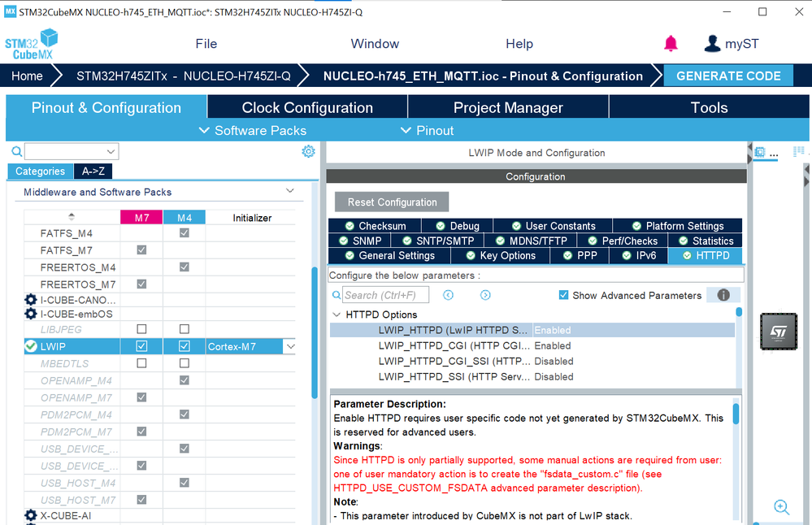Open the Key Options tab
Viewport: 812px width, 525px height.
[500, 256]
